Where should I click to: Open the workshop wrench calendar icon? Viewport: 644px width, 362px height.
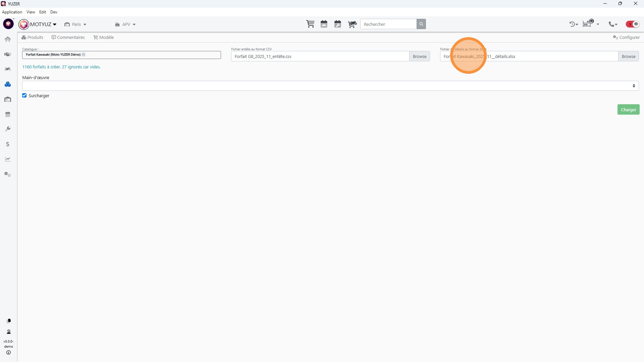[x=338, y=24]
